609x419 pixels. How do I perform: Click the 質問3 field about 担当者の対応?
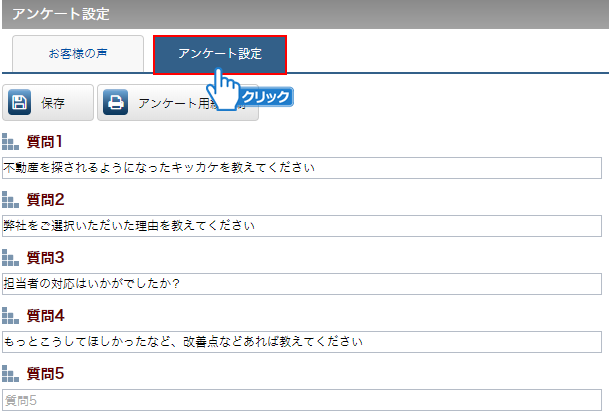coord(302,284)
